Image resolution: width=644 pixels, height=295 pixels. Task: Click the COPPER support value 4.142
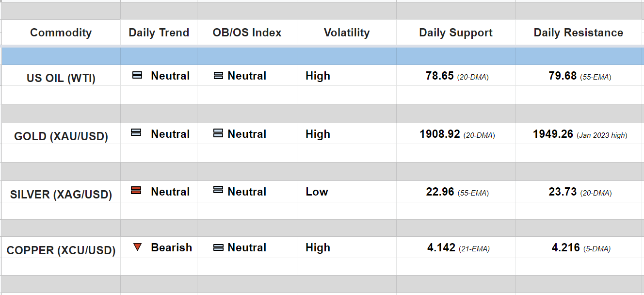441,248
